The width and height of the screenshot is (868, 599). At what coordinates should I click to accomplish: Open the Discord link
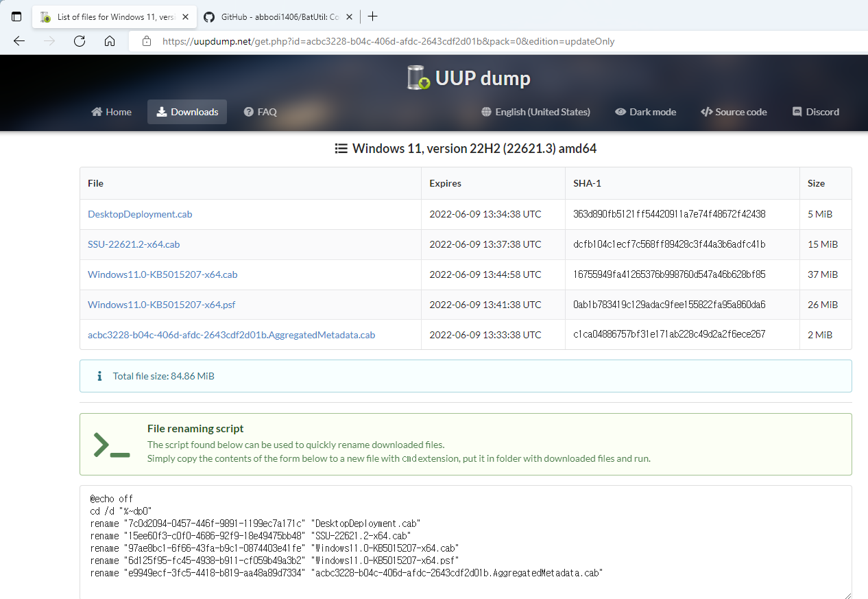point(816,112)
